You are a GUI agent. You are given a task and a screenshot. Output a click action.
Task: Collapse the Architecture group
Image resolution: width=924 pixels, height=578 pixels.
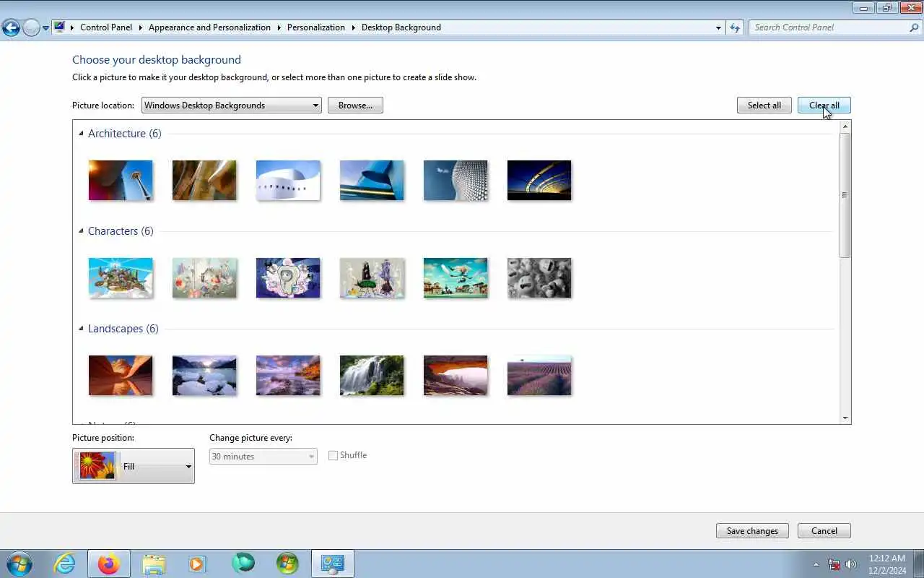[x=82, y=134]
